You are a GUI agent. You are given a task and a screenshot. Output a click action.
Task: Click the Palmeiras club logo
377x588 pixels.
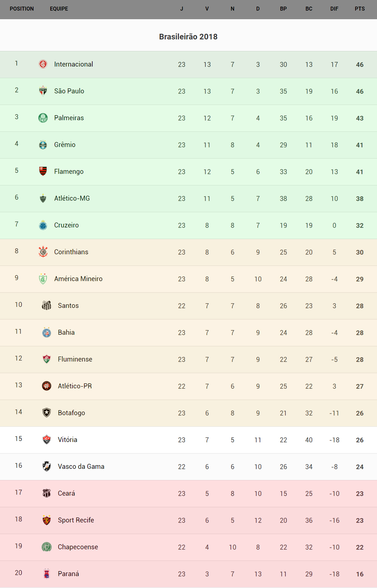point(43,118)
